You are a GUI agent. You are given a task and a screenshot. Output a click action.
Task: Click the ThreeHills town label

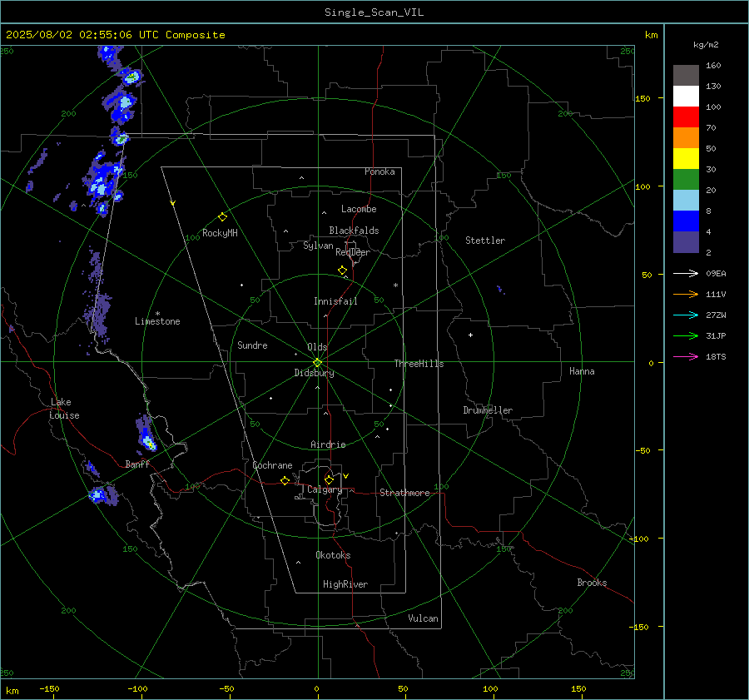tap(419, 364)
